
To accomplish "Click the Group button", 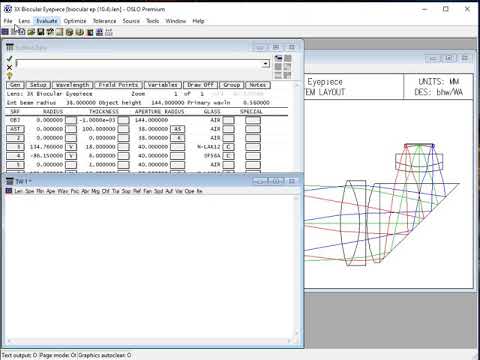I will tap(232, 85).
